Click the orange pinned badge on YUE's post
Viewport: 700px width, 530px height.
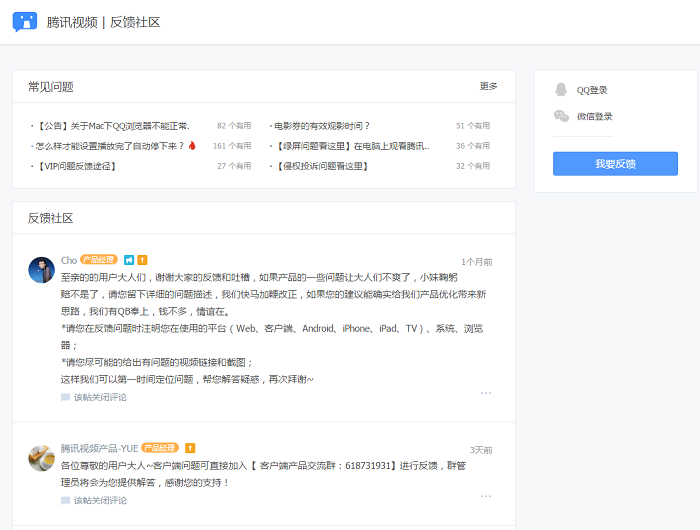pos(190,448)
